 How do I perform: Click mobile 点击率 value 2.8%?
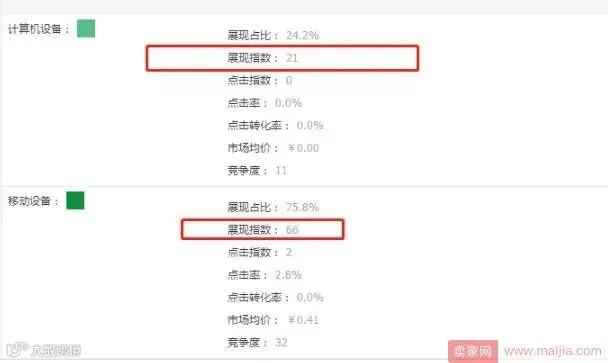point(288,275)
